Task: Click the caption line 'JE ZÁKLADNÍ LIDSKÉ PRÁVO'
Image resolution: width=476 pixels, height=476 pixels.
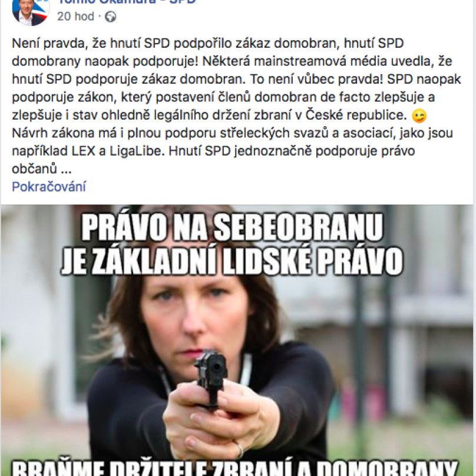Action: [232, 261]
